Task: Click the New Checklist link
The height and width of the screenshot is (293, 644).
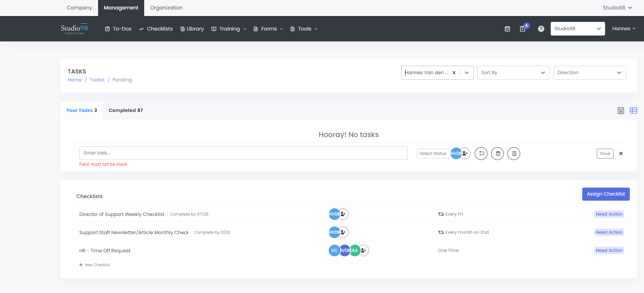Action: pyautogui.click(x=97, y=265)
